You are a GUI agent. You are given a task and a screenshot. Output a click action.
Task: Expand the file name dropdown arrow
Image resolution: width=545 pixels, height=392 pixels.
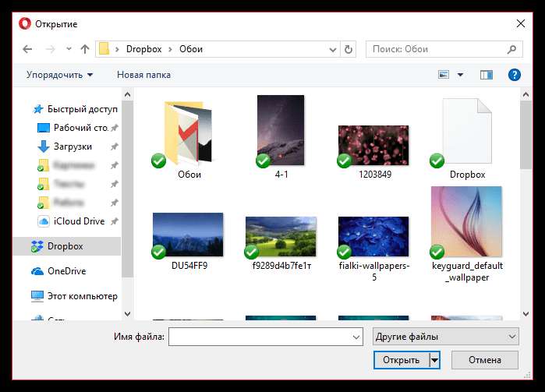click(x=356, y=337)
